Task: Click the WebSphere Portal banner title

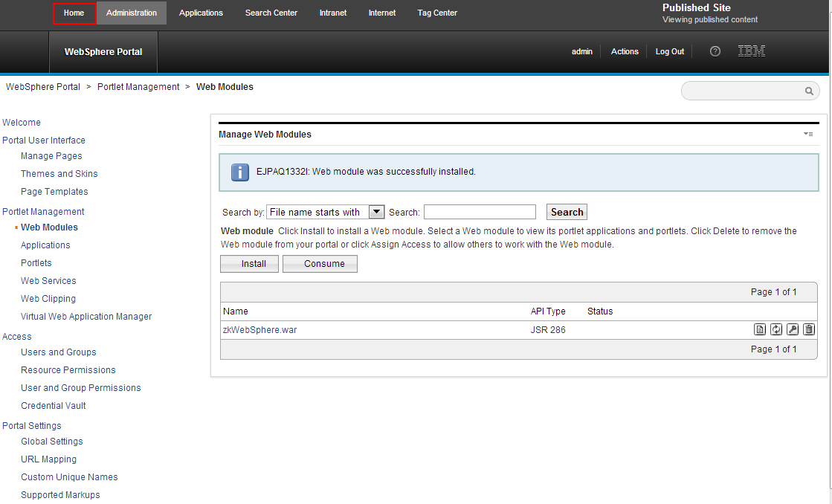Action: [103, 52]
